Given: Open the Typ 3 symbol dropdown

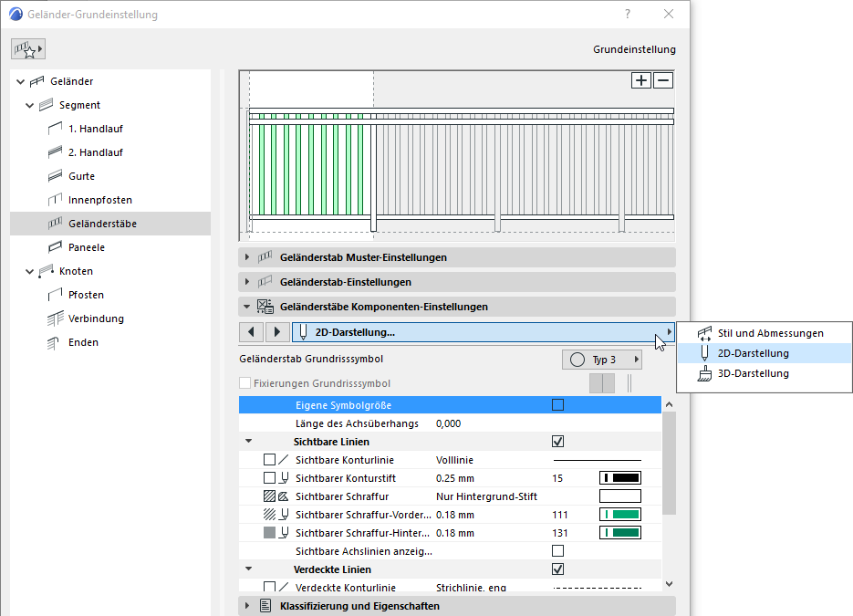Looking at the screenshot, I should point(602,360).
